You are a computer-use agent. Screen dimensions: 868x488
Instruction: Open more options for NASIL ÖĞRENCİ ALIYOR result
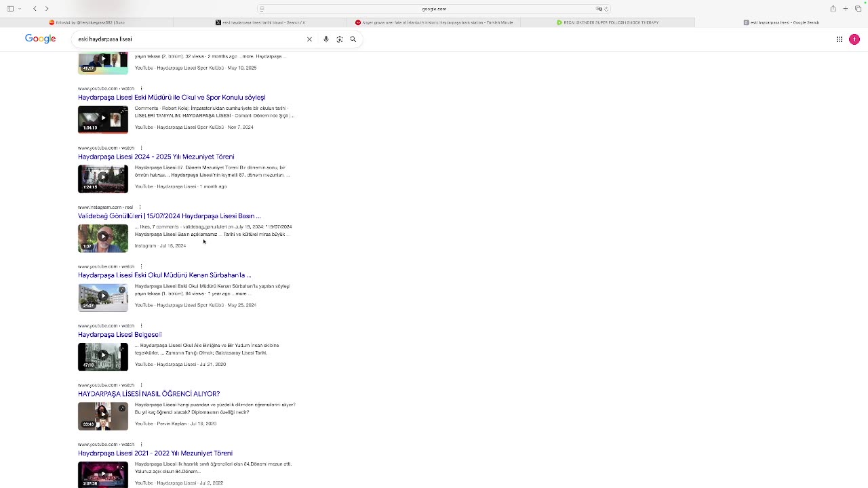tap(141, 385)
